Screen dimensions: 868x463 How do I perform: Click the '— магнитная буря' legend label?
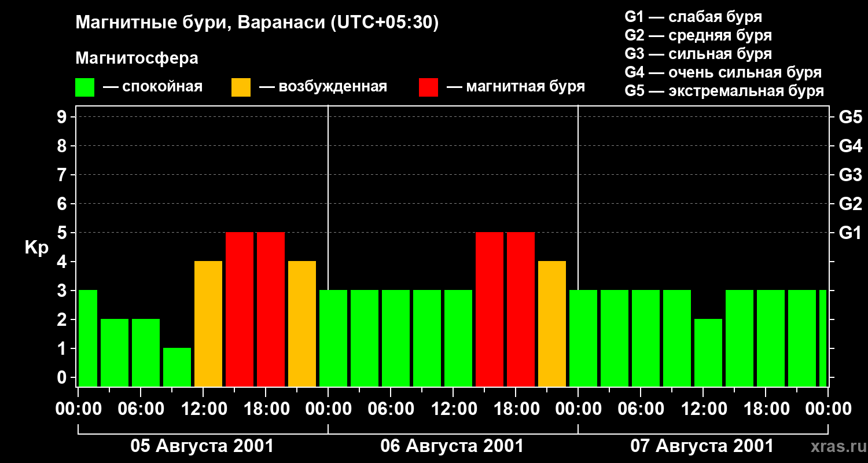[x=516, y=87]
